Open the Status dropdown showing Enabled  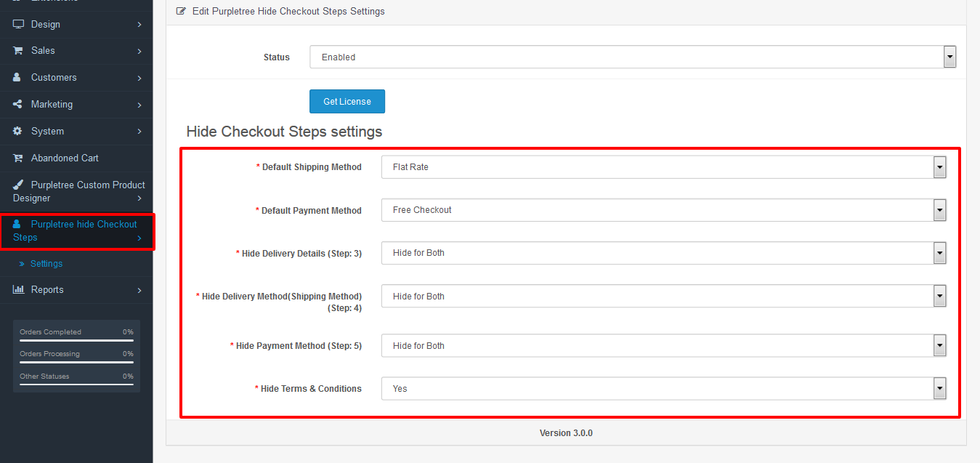point(632,57)
